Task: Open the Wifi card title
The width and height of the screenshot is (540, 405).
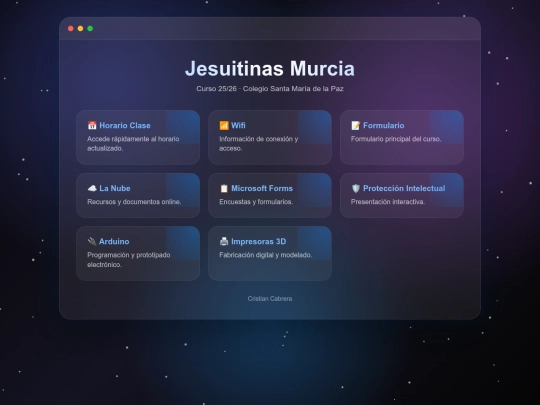Action: [238, 125]
